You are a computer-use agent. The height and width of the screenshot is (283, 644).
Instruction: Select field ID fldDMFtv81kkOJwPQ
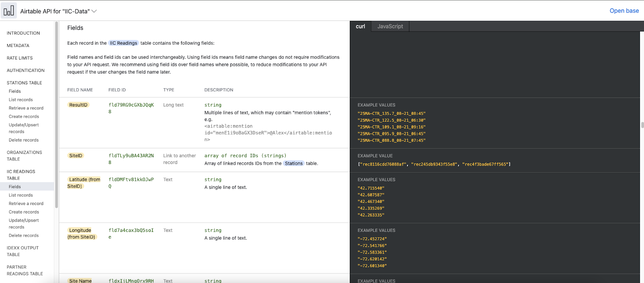(131, 183)
